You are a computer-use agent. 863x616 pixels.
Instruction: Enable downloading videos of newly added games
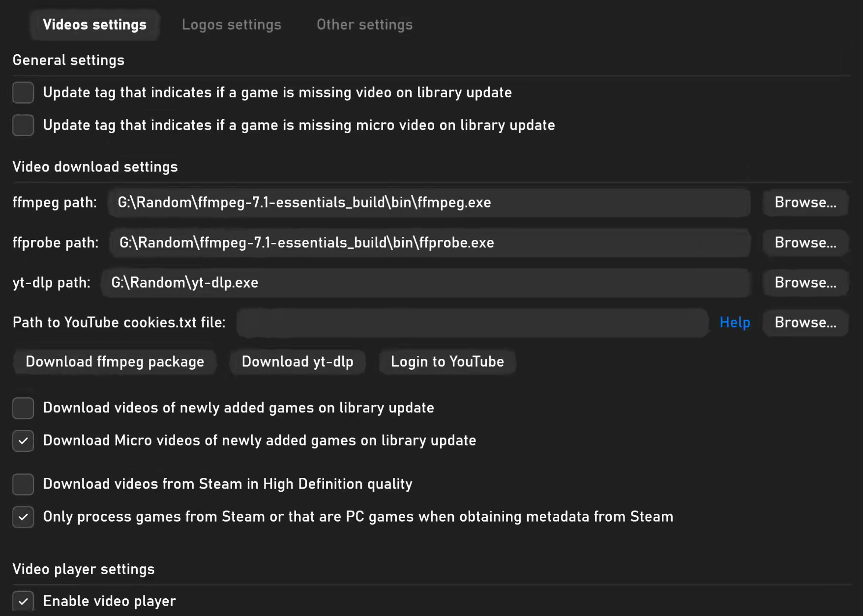23,408
